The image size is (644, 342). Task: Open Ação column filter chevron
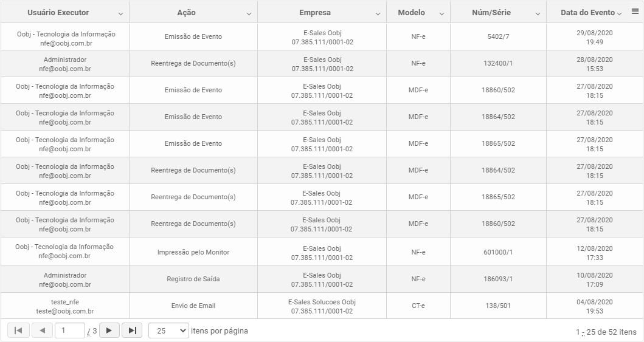tap(249, 13)
